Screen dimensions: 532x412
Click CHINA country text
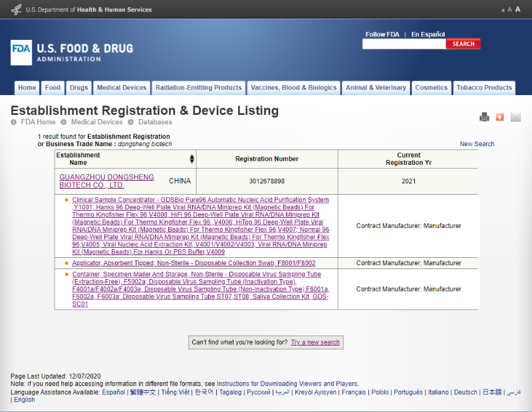click(x=180, y=181)
